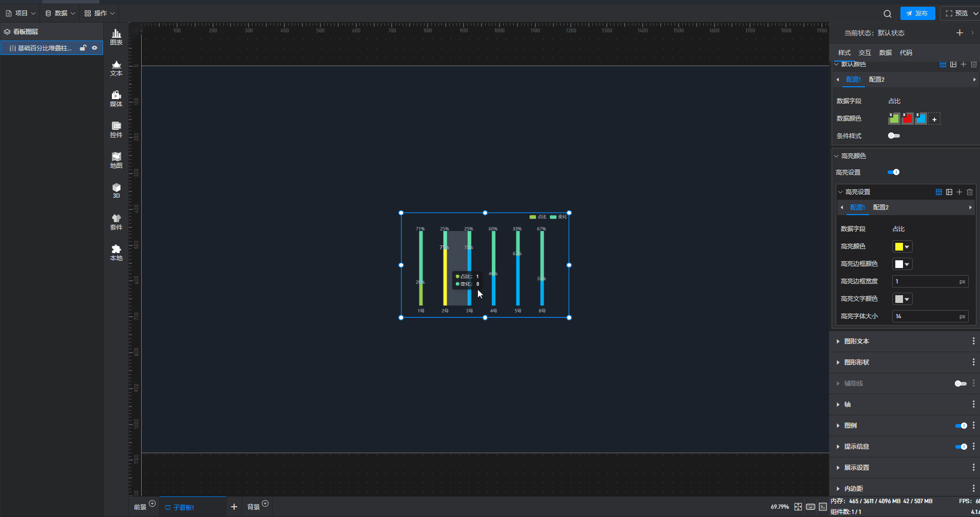Click the yellow 高亮颜色 swatch
The width and height of the screenshot is (980, 517).
click(899, 247)
